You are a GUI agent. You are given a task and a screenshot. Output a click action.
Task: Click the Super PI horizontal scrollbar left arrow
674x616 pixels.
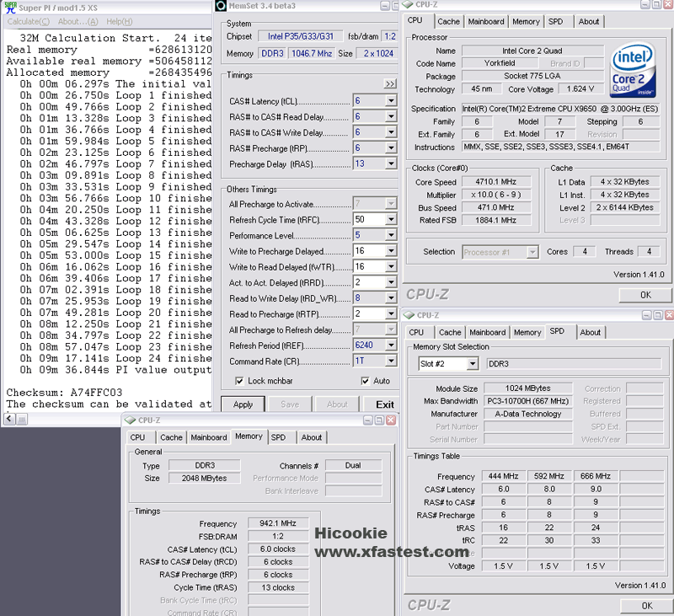(10, 419)
